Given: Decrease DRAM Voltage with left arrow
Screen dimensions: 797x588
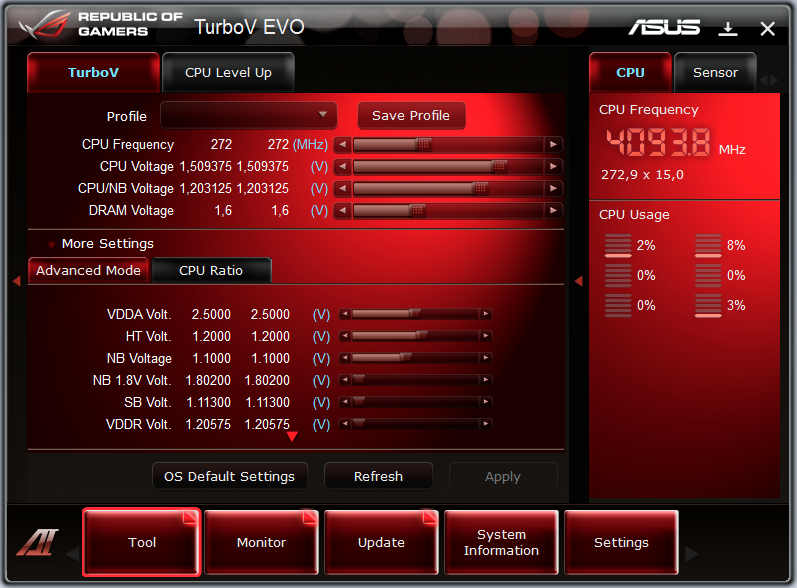Looking at the screenshot, I should 343,210.
